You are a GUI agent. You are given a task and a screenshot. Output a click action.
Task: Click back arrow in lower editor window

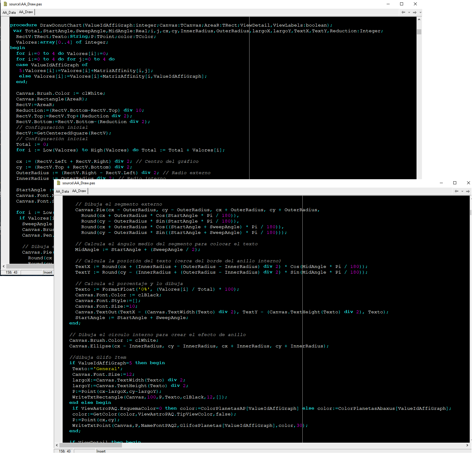(x=456, y=191)
